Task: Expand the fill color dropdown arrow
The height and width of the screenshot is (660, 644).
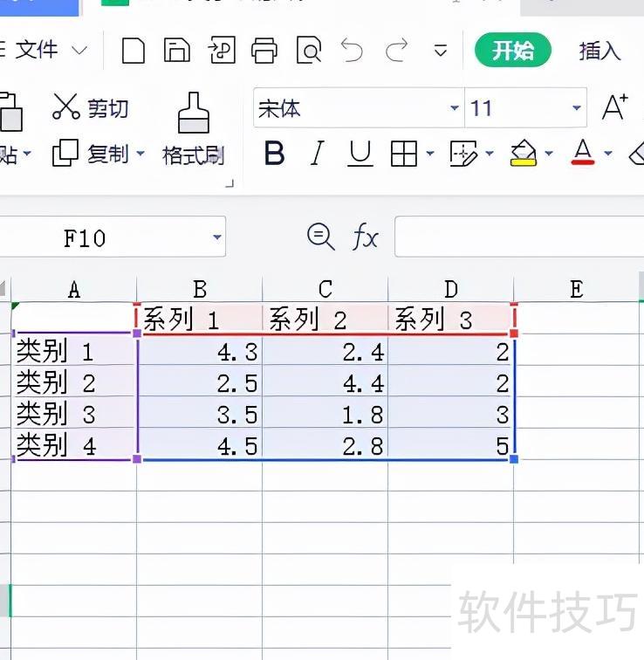Action: click(x=549, y=154)
